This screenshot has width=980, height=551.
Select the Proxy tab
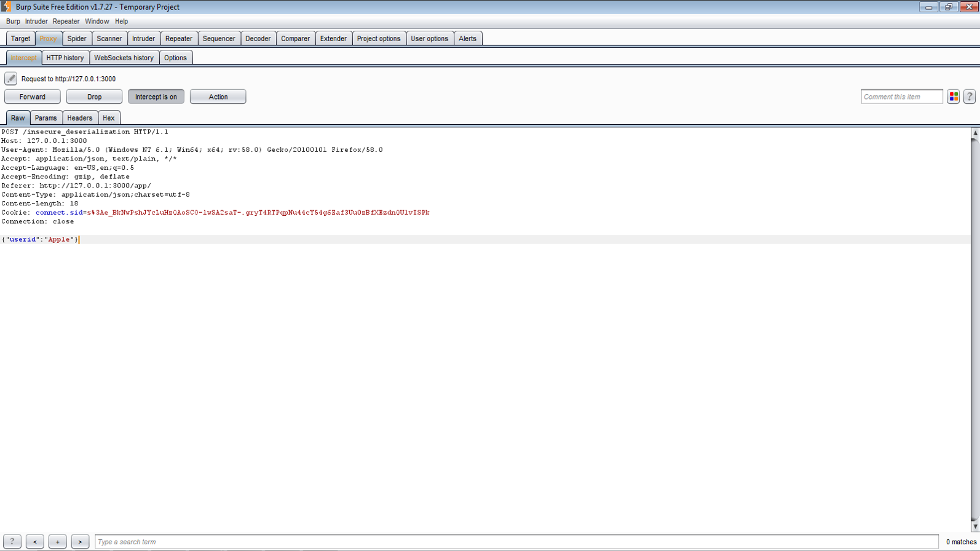(x=48, y=38)
